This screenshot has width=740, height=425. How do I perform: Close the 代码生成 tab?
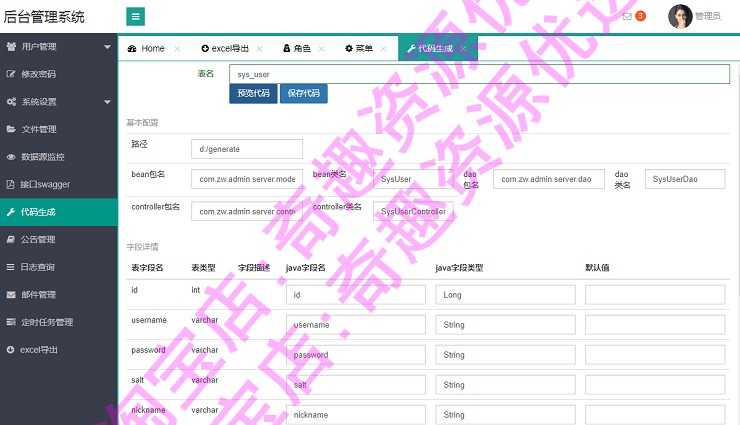click(x=463, y=49)
